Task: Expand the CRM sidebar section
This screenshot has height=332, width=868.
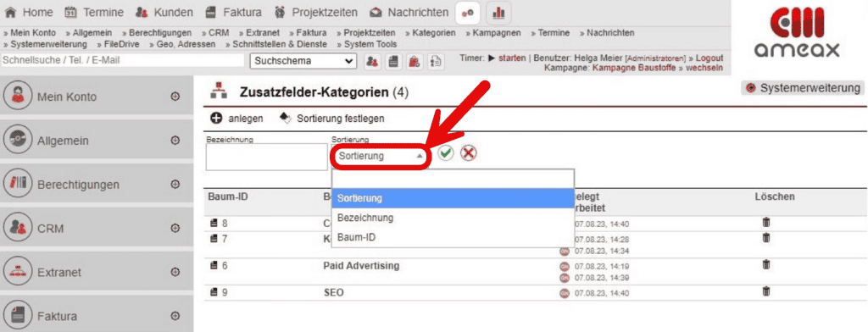Action: pos(175,228)
